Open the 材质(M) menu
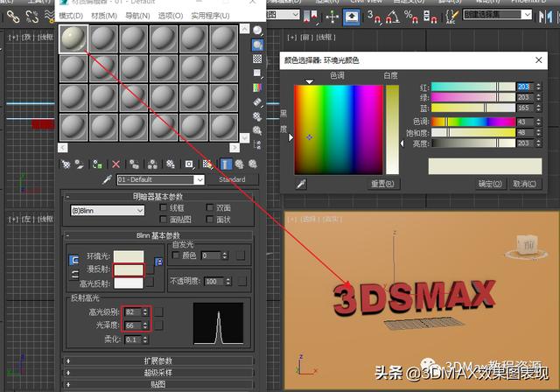The image size is (560, 392). (105, 16)
